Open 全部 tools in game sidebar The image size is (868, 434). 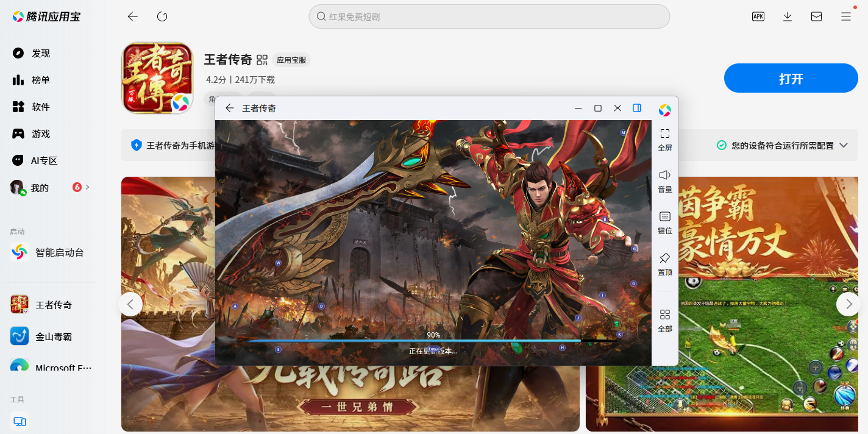665,321
